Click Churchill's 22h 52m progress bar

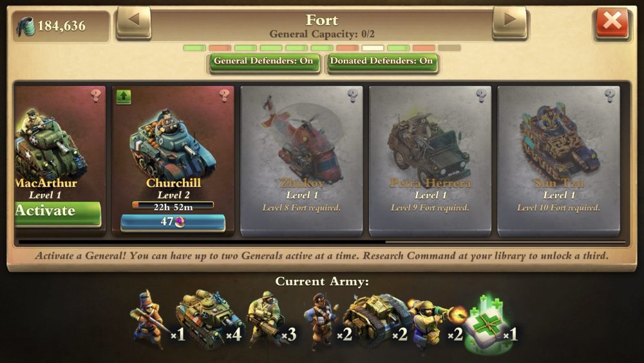click(x=173, y=206)
